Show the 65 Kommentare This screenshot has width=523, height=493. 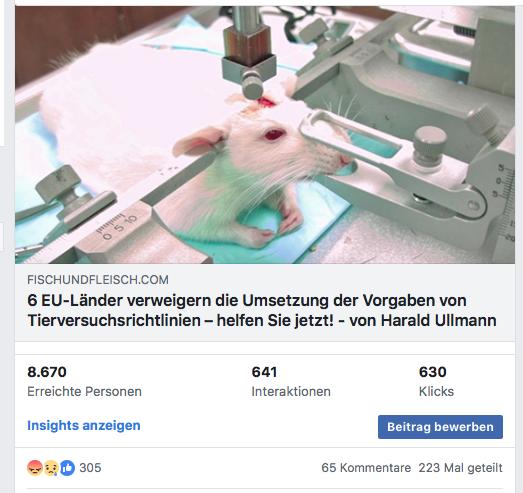(366, 468)
